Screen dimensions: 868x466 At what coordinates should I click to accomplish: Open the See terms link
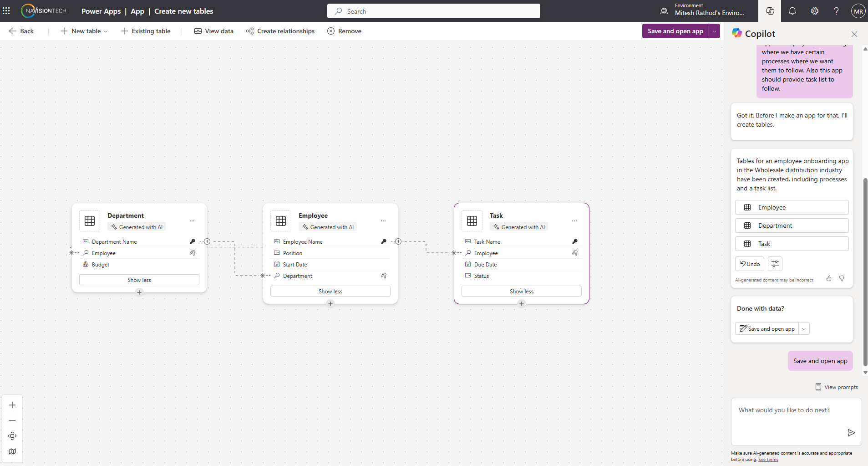point(768,460)
